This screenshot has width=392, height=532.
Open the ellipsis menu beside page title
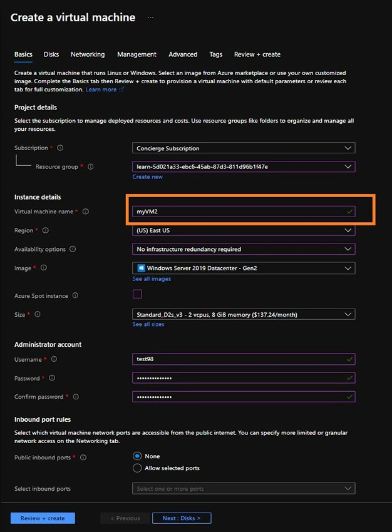150,18
